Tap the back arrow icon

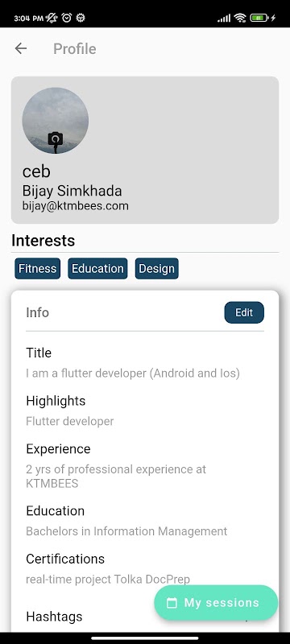click(x=20, y=48)
